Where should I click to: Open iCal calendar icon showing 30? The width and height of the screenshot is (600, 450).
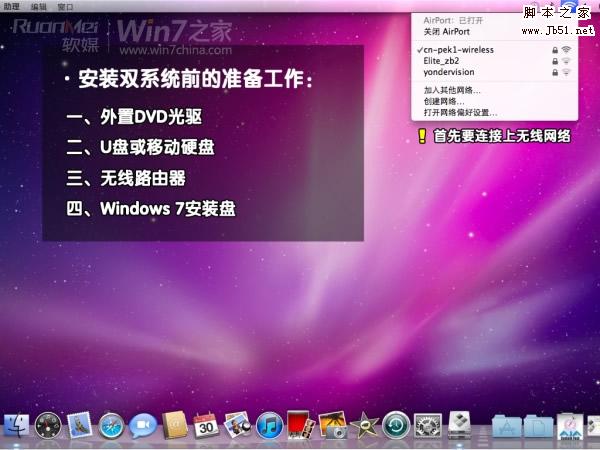coord(206,425)
